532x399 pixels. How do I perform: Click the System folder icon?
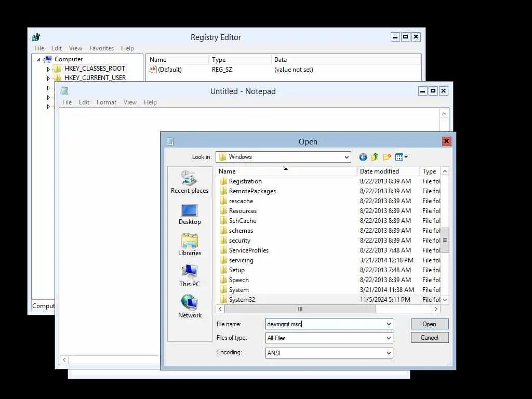point(223,290)
